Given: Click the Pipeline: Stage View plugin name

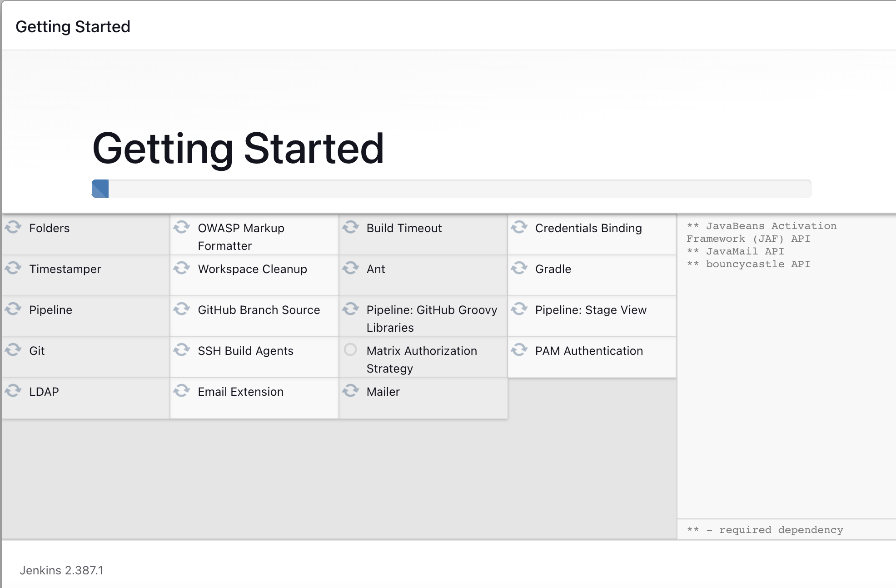Looking at the screenshot, I should point(590,310).
